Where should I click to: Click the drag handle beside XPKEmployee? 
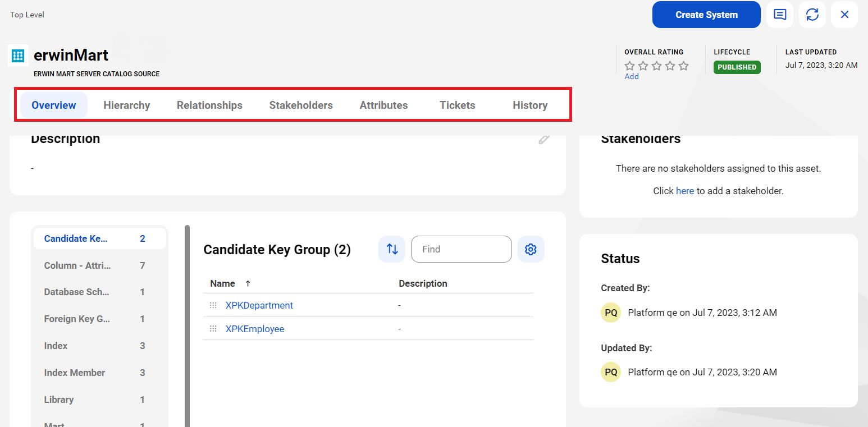213,329
